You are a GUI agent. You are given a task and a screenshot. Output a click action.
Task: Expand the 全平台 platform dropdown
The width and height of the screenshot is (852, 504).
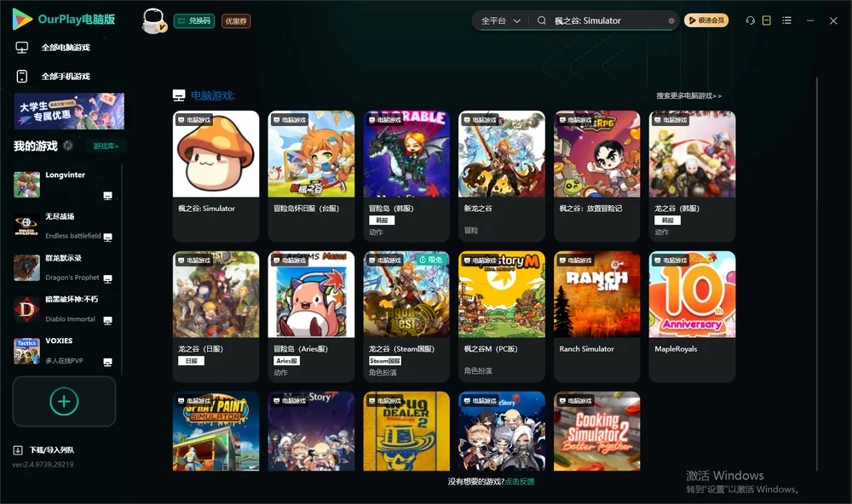(500, 20)
